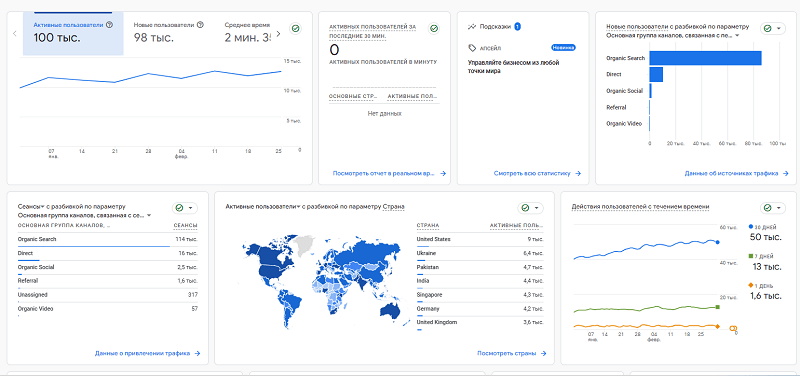Click Управляйте бизнесом из любой точки мира insight

tap(514, 67)
